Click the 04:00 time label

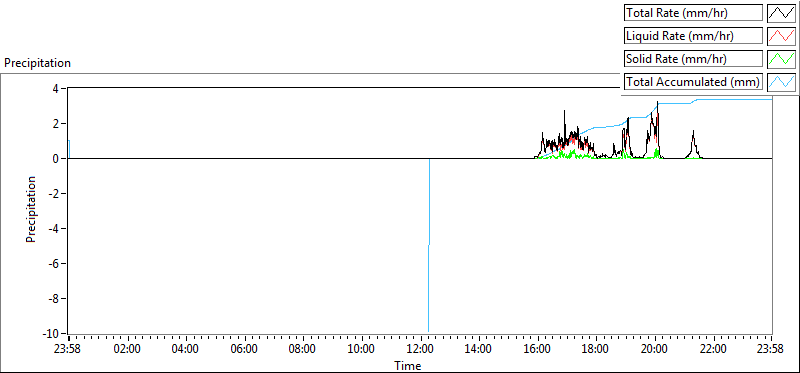pos(186,350)
